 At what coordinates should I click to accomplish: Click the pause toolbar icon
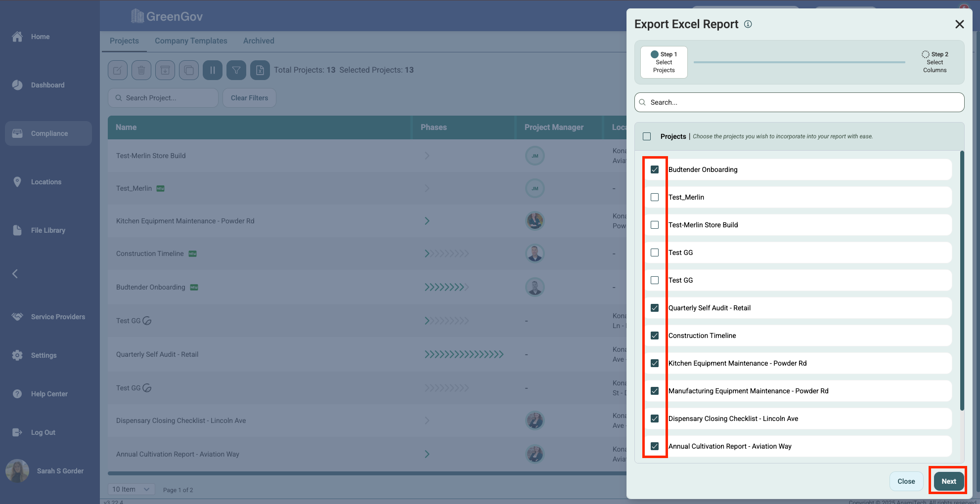213,70
